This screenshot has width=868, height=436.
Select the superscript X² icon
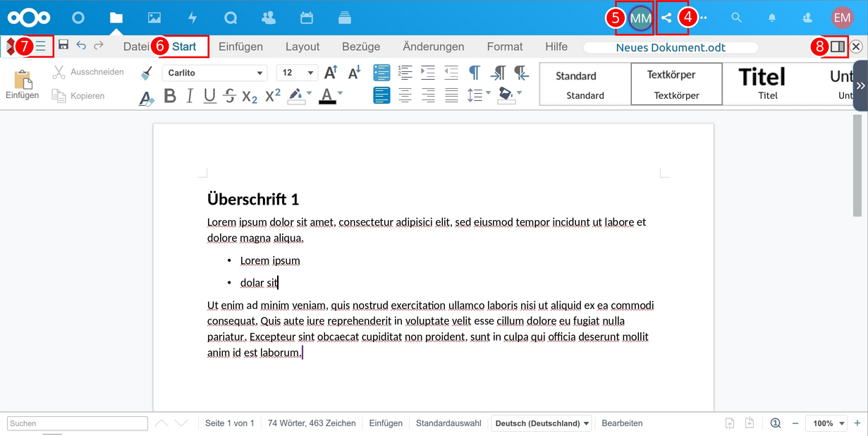tap(271, 97)
